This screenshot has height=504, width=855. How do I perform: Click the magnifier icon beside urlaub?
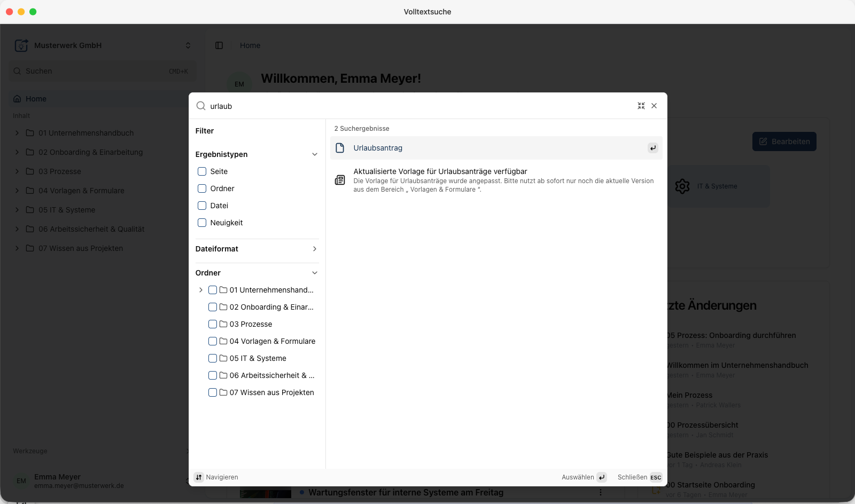pos(201,106)
